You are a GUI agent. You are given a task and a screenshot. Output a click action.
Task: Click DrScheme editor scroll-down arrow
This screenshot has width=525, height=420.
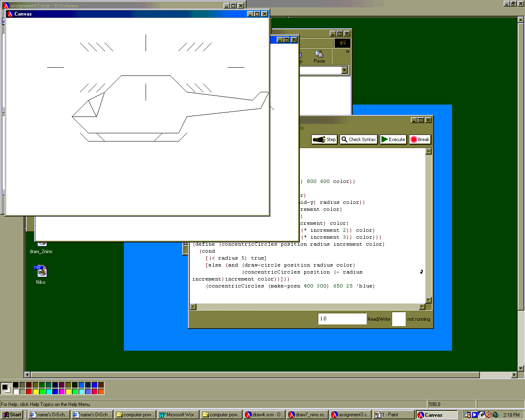429,300
